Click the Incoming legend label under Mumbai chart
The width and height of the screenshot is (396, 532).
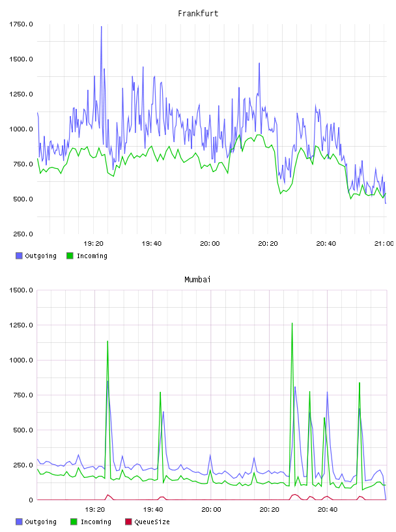click(x=96, y=522)
